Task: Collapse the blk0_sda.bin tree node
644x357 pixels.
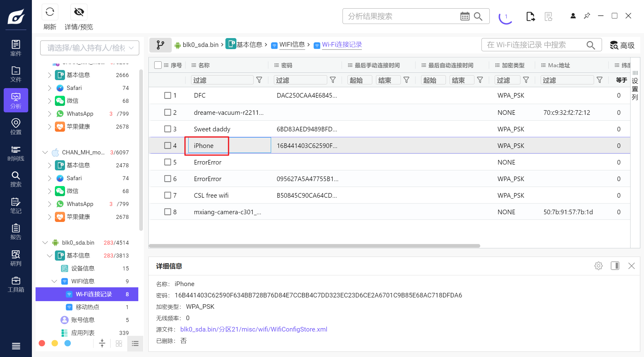Action: click(x=45, y=243)
